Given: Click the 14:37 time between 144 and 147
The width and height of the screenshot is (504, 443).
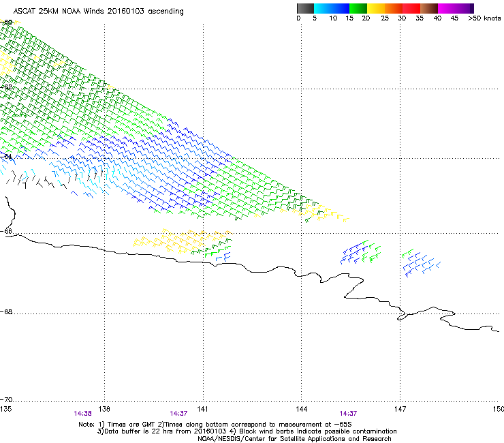Looking at the screenshot, I should pos(348,414).
